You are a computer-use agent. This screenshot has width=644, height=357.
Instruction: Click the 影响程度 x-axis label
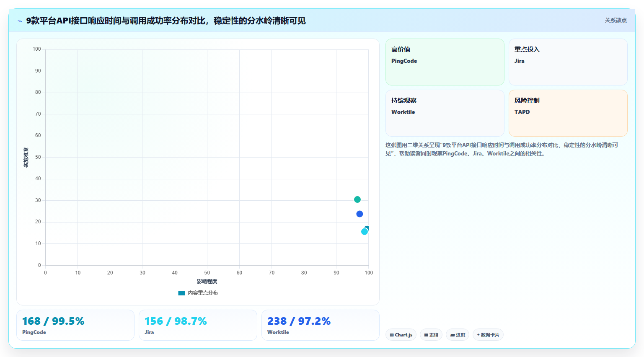(207, 282)
